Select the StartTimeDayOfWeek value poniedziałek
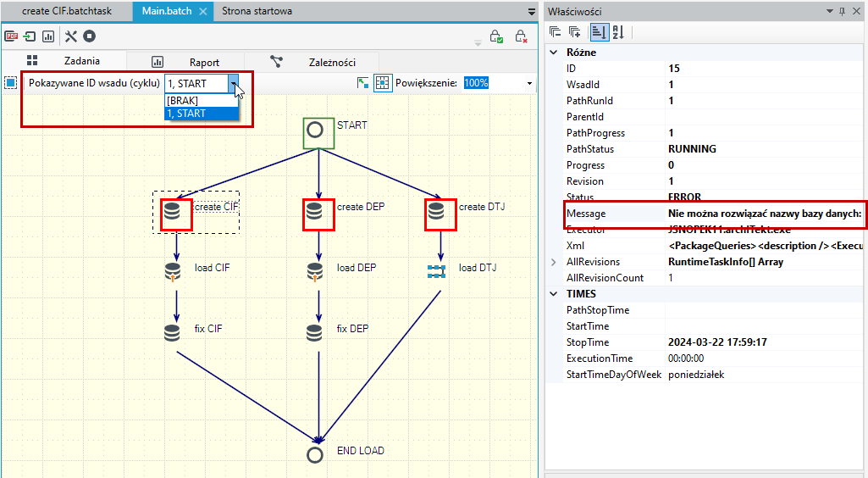The height and width of the screenshot is (478, 868). pos(696,375)
